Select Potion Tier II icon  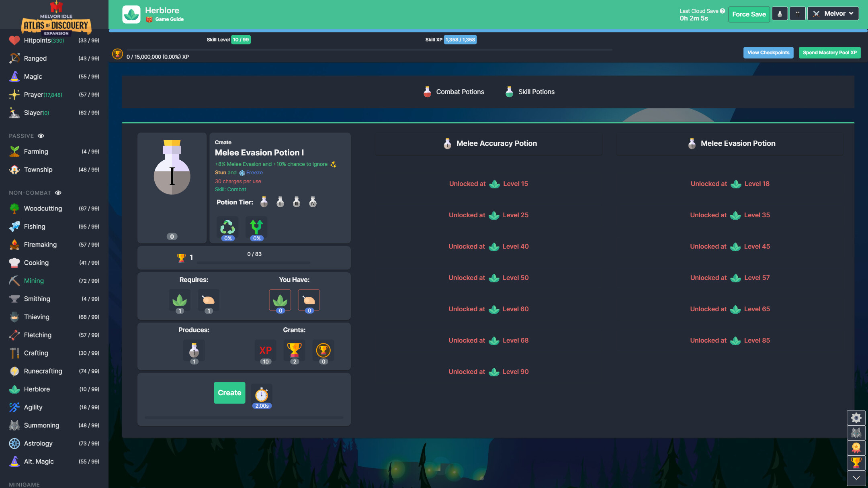tap(280, 202)
